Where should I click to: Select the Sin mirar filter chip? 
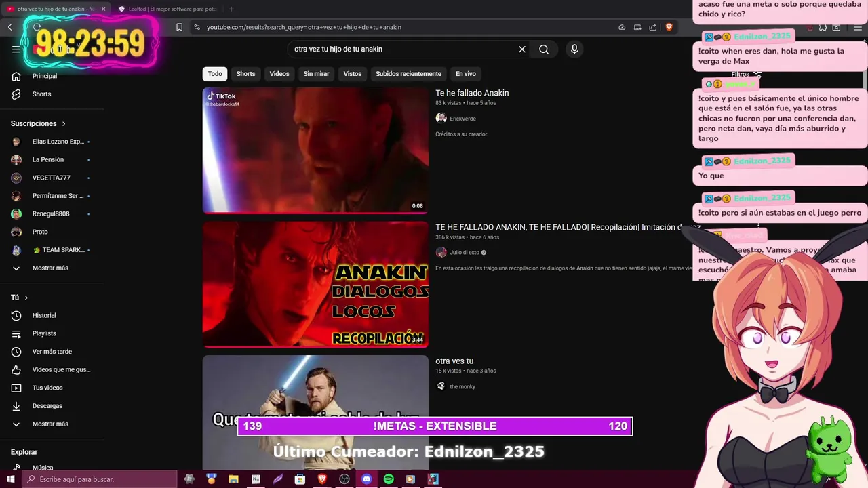(x=316, y=74)
